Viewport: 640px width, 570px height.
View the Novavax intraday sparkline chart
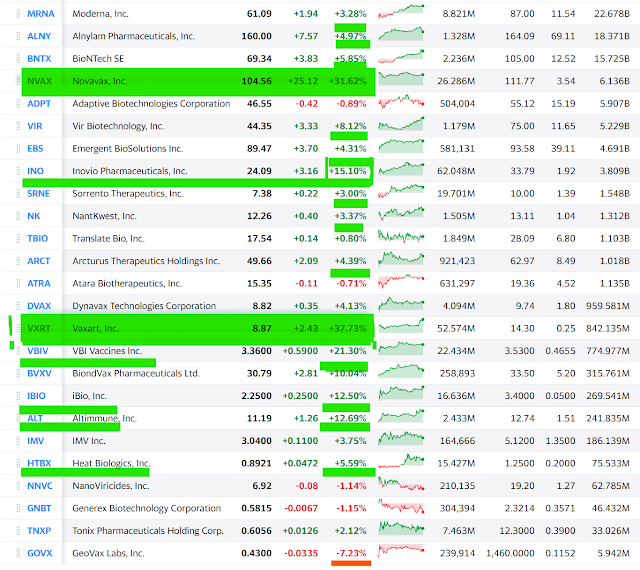[x=401, y=78]
